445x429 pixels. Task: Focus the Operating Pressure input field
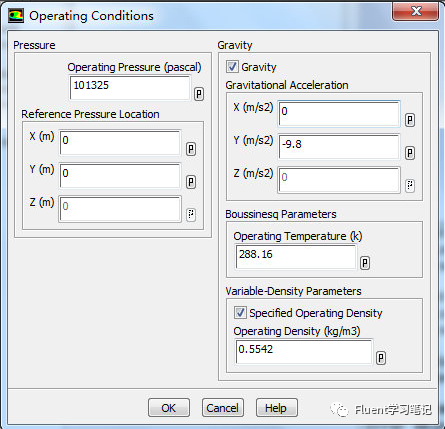pos(130,88)
